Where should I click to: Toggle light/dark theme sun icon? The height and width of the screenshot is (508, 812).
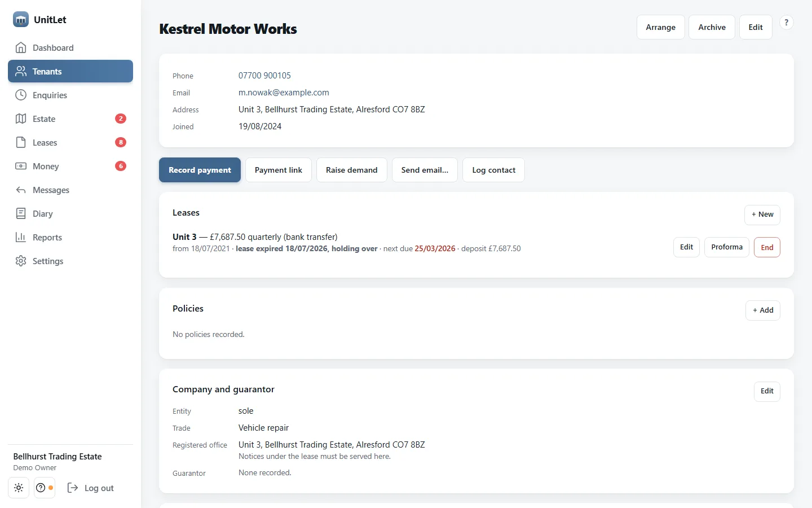pyautogui.click(x=19, y=488)
